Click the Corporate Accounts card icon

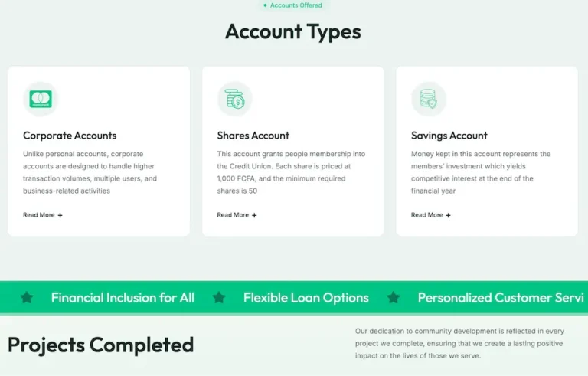pos(41,99)
